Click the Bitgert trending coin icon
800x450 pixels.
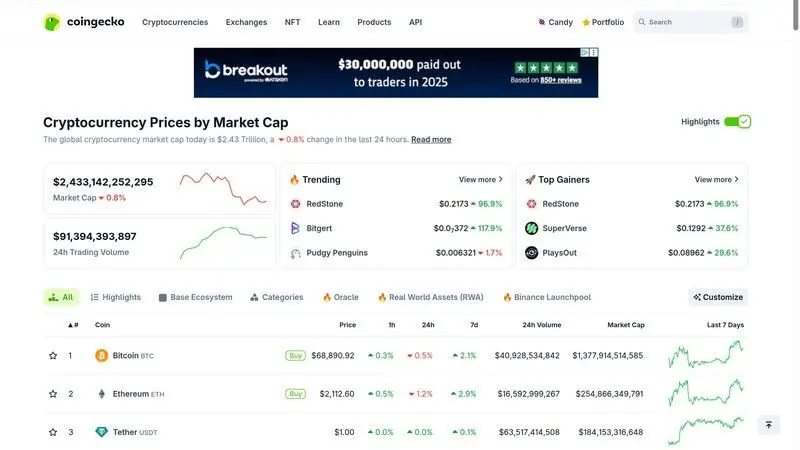[295, 228]
